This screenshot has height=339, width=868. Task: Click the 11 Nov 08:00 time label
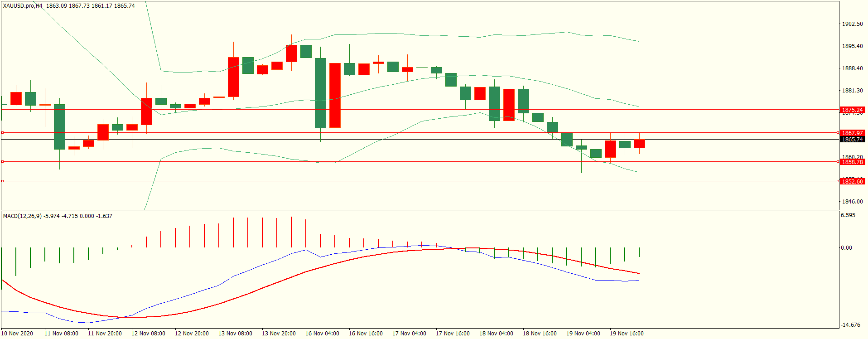(x=61, y=334)
